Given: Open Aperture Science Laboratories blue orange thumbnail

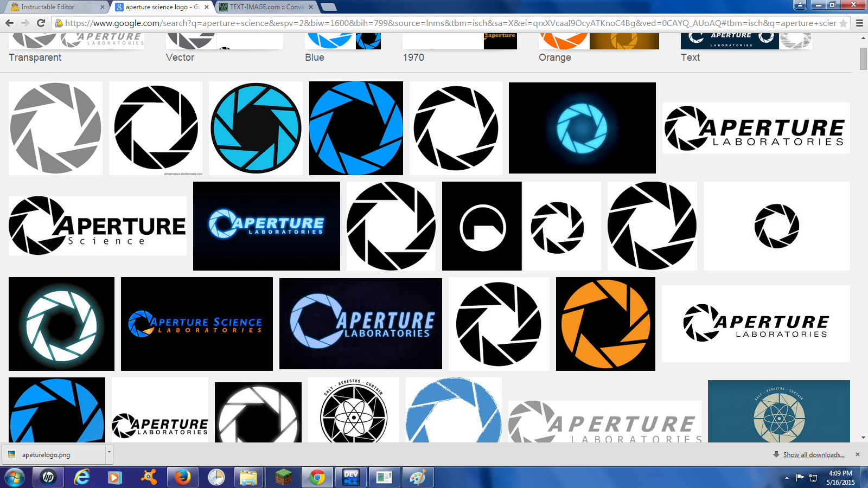Looking at the screenshot, I should (197, 324).
